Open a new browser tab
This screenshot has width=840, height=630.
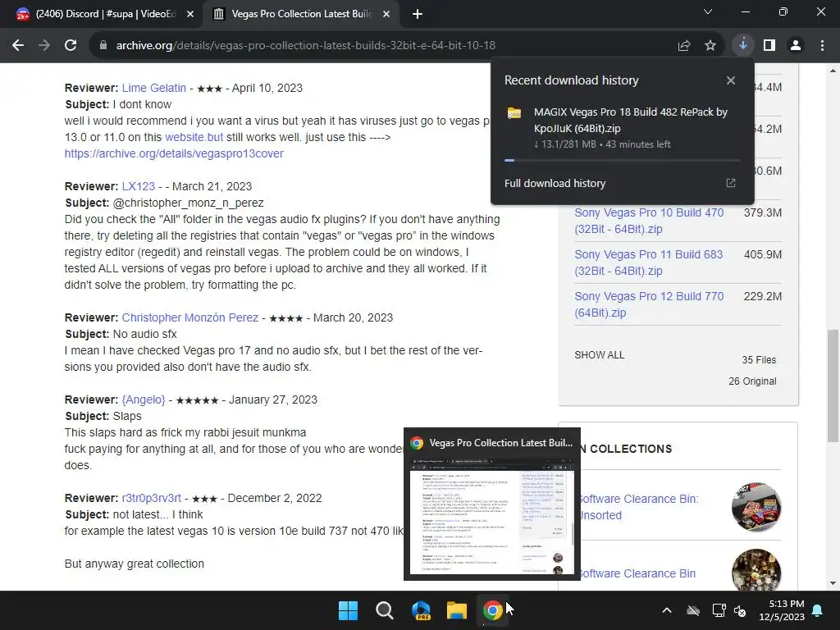point(418,14)
